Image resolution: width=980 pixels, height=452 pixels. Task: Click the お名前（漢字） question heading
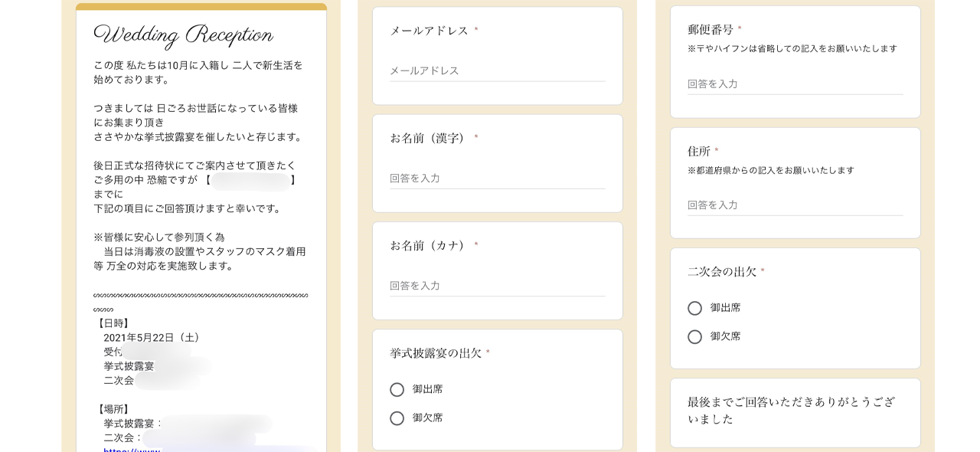(428, 138)
